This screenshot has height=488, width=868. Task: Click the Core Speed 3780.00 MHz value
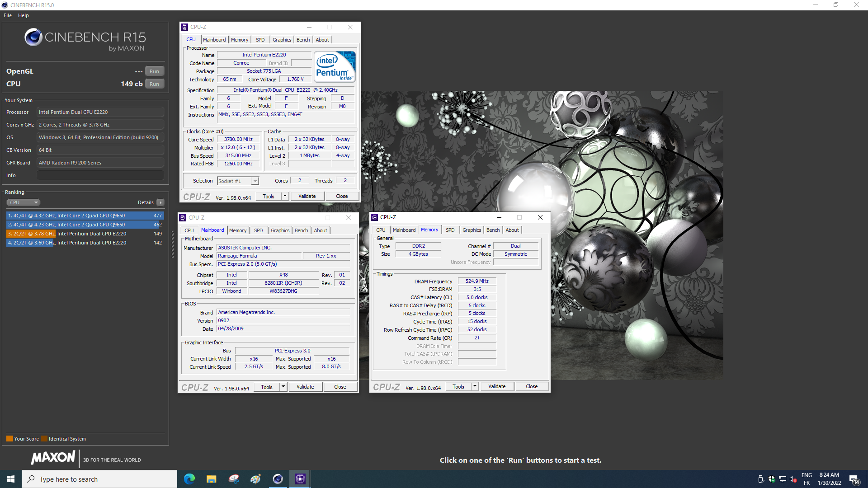[x=238, y=139]
